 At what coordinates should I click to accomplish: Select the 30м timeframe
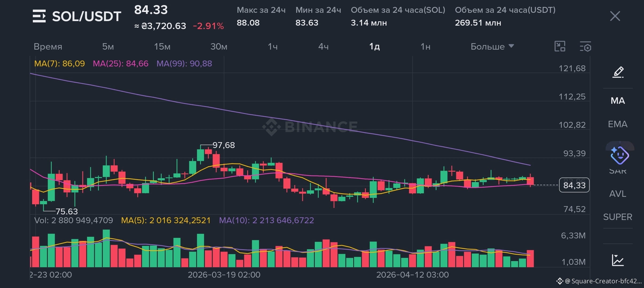(219, 46)
